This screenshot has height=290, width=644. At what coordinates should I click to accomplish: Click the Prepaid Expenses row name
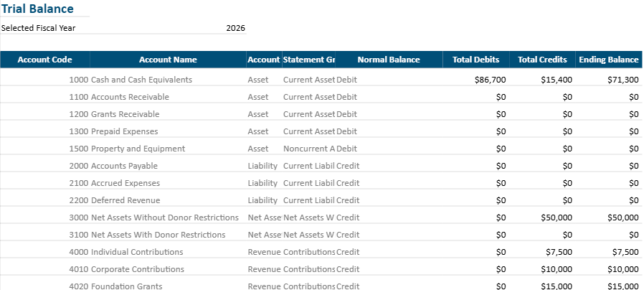(124, 131)
